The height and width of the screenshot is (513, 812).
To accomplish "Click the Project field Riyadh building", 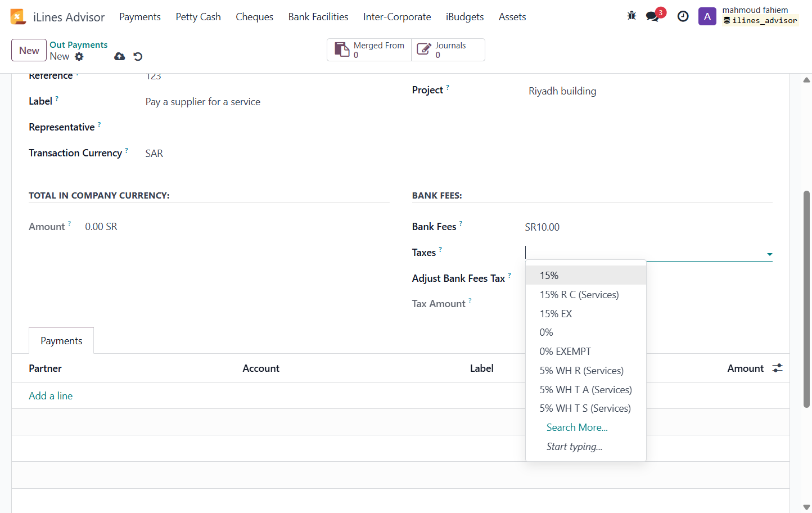I will pyautogui.click(x=650, y=91).
